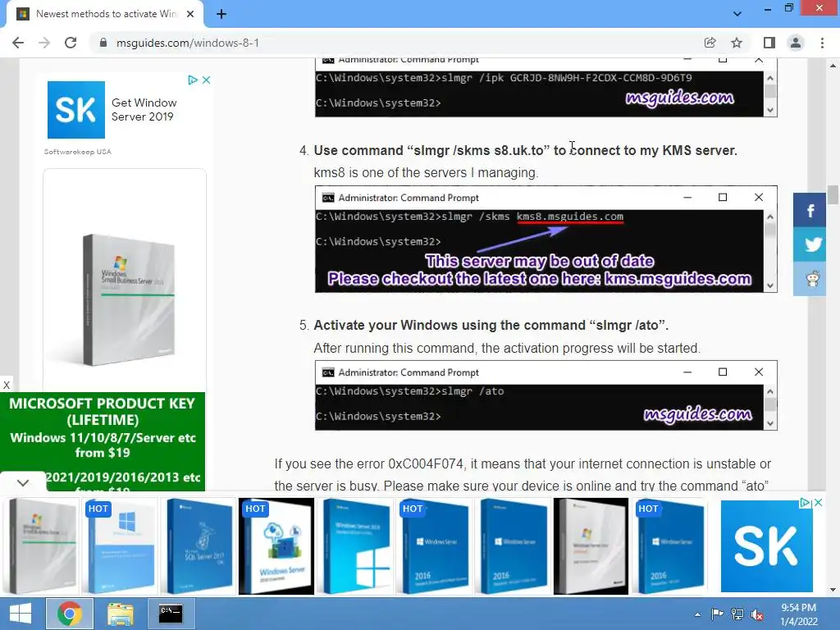The image size is (840, 630).
Task: Click Windows Server 2019 blue box thumbnail
Action: 357,546
